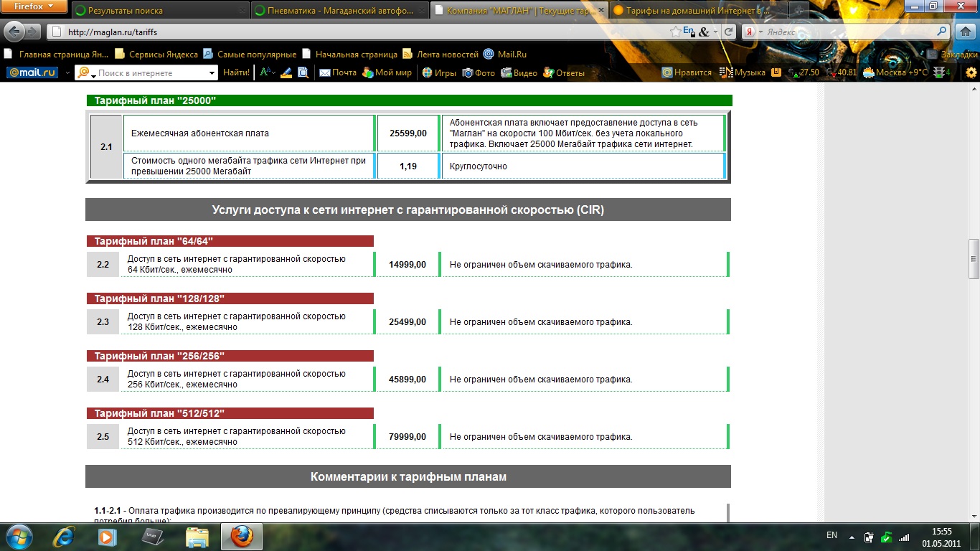Click the URL address bar
The width and height of the screenshot is (980, 551).
[x=359, y=32]
